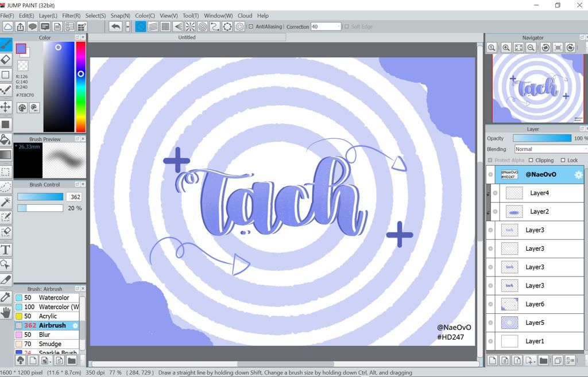Open the Cloud menu
This screenshot has width=588, height=377.
tap(245, 15)
